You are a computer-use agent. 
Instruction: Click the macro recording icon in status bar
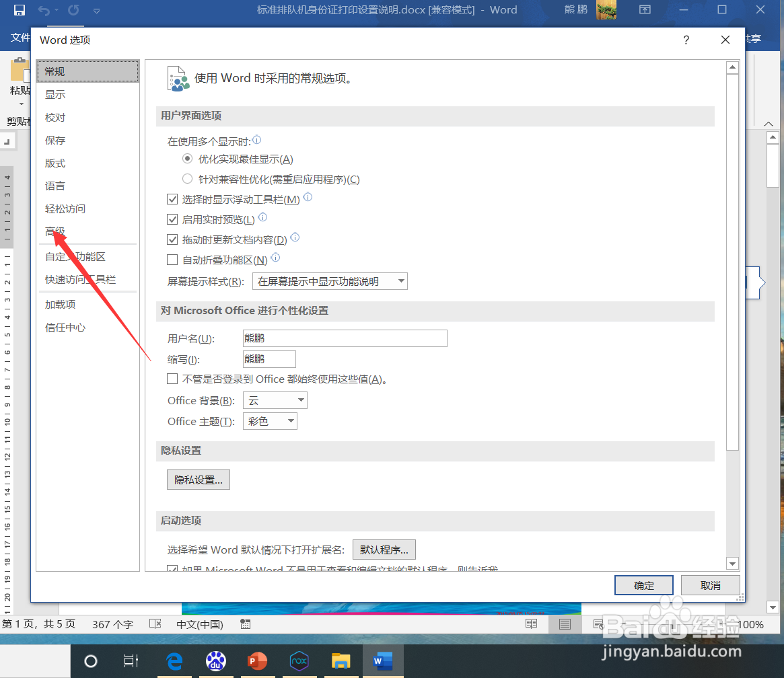(x=245, y=624)
